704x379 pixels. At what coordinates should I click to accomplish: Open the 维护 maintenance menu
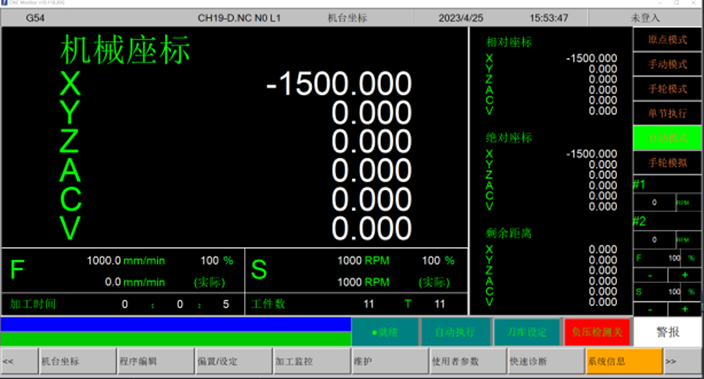coord(390,361)
